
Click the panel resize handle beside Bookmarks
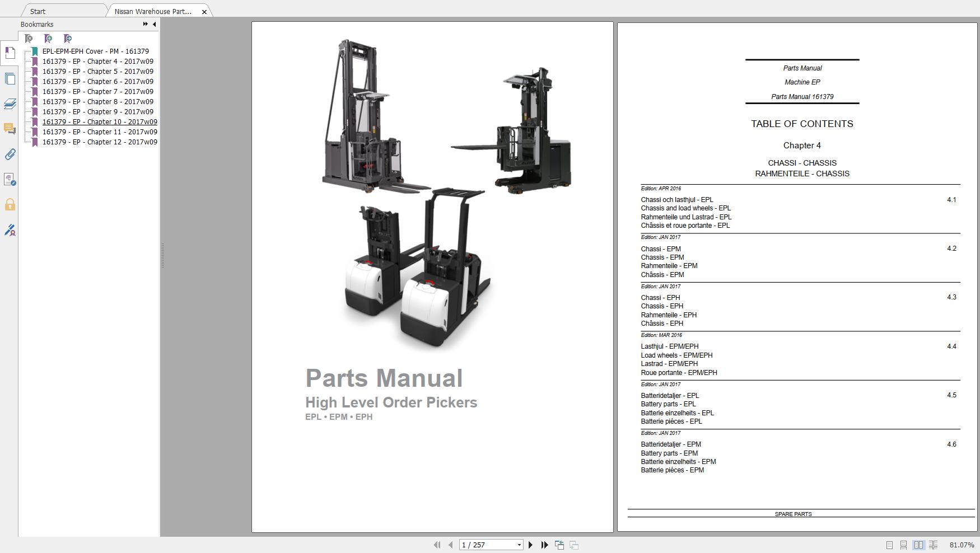point(162,255)
